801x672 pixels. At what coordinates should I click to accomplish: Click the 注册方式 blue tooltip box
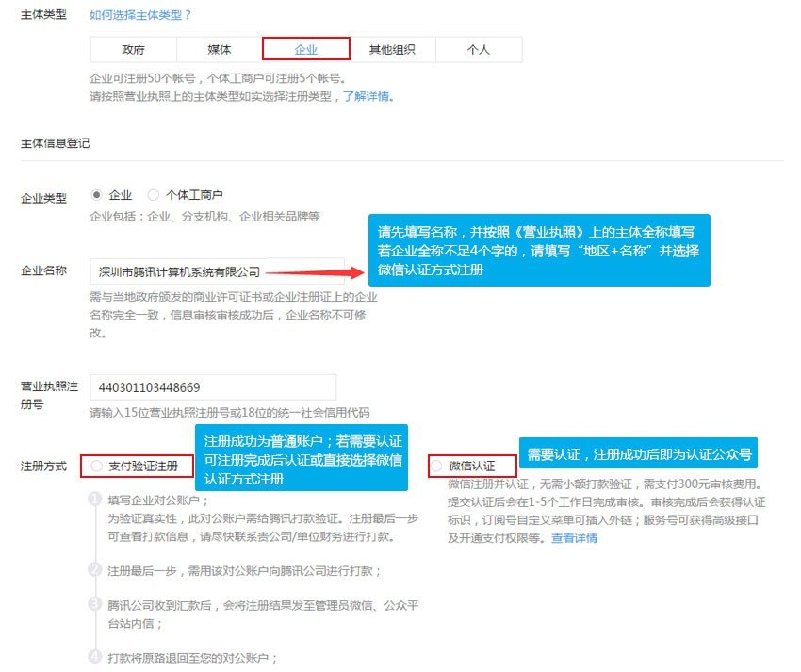pos(302,458)
